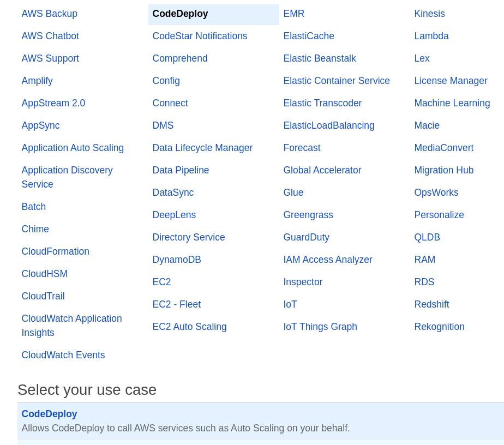Choose Lambda as the service
This screenshot has width=504, height=445.
tap(431, 36)
